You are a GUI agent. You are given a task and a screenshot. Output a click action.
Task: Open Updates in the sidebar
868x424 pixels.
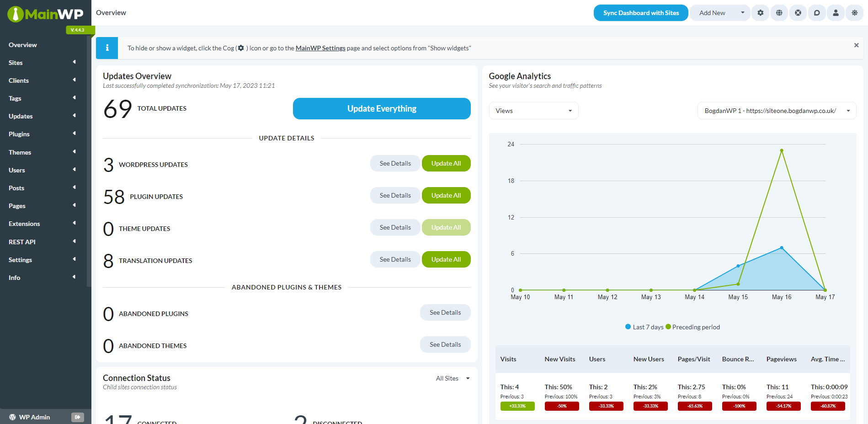21,116
